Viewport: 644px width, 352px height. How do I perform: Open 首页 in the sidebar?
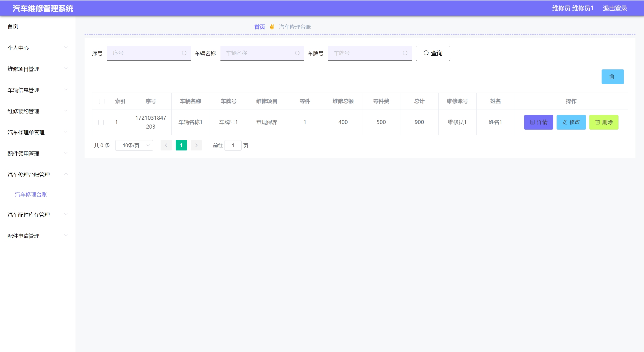pyautogui.click(x=13, y=26)
